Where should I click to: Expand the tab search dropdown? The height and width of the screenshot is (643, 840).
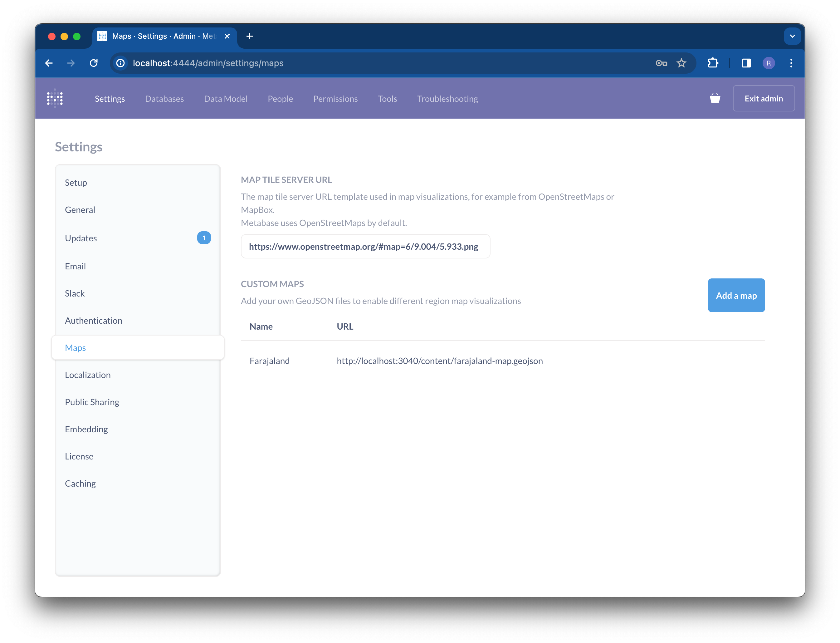tap(792, 36)
